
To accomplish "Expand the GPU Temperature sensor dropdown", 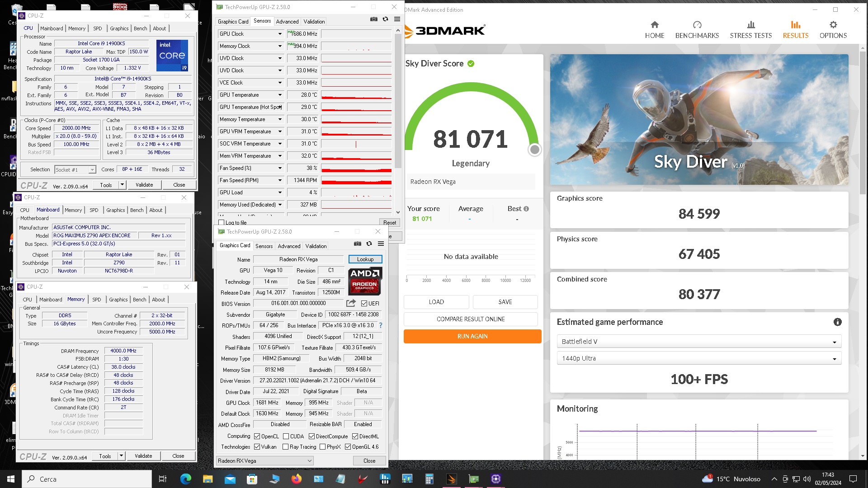I will [x=280, y=95].
